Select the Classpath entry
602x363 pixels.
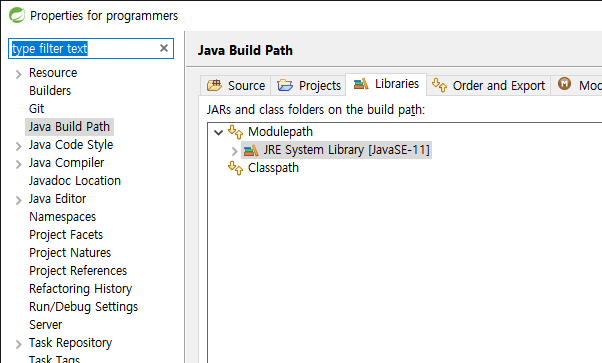coord(273,168)
